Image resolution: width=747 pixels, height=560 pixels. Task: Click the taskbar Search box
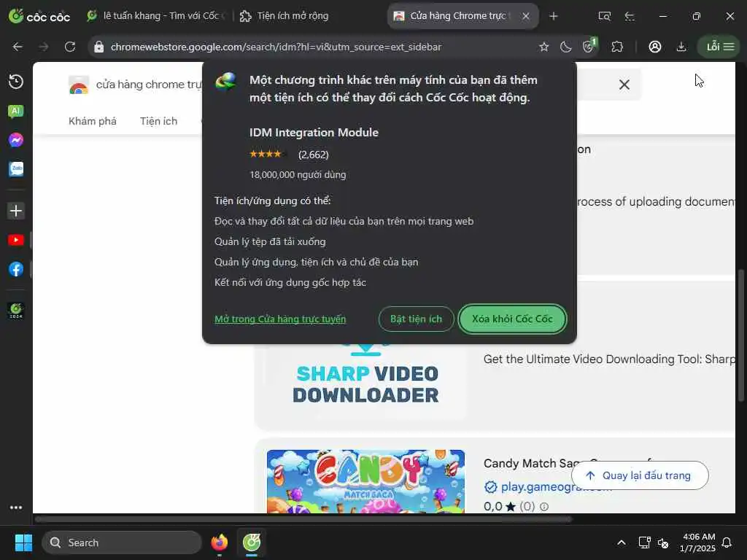[x=122, y=542]
